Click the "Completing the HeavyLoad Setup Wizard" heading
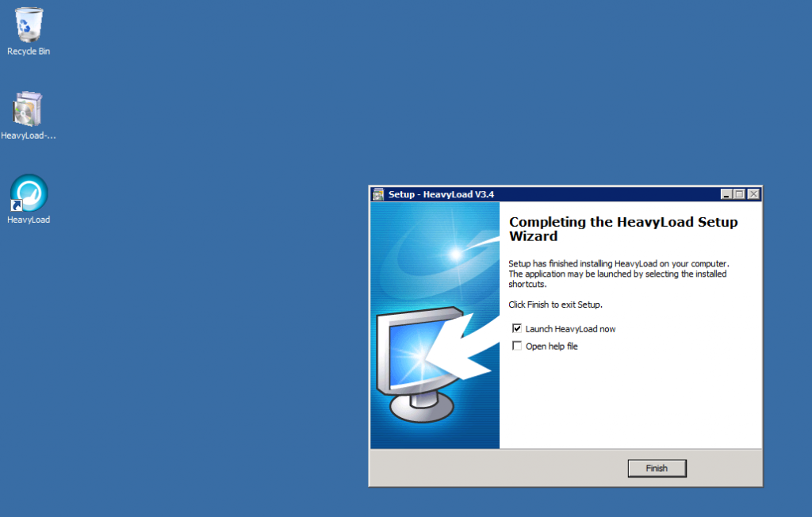Viewport: 812px width, 517px height. pyautogui.click(x=623, y=229)
